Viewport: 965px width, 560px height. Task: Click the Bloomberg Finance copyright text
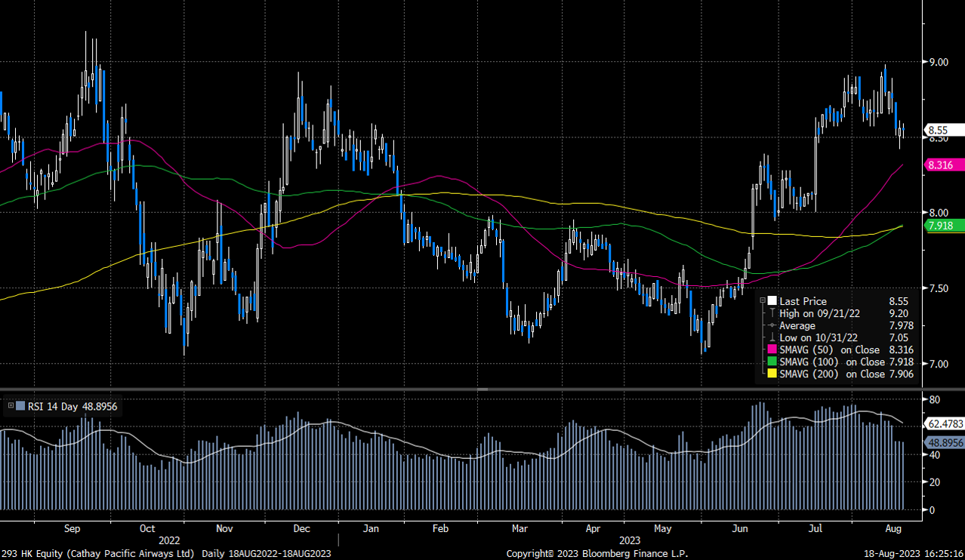click(597, 553)
